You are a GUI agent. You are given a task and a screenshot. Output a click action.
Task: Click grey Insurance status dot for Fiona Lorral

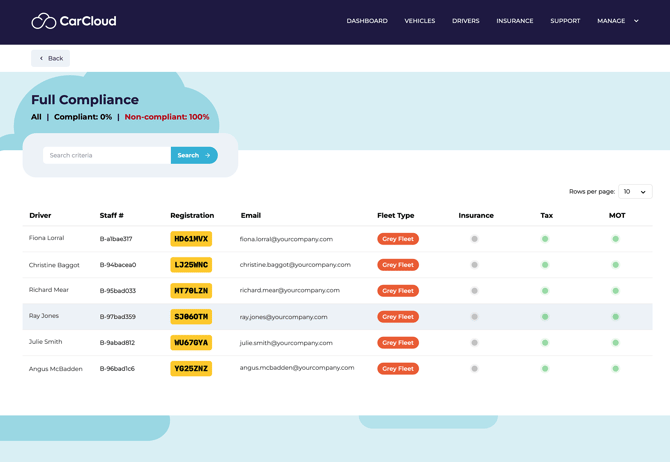coord(474,239)
